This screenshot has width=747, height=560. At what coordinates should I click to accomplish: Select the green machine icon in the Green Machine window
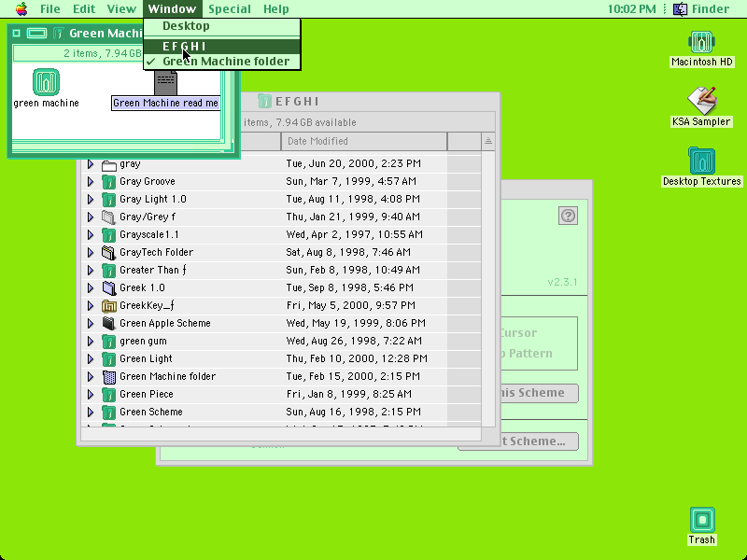coord(46,82)
